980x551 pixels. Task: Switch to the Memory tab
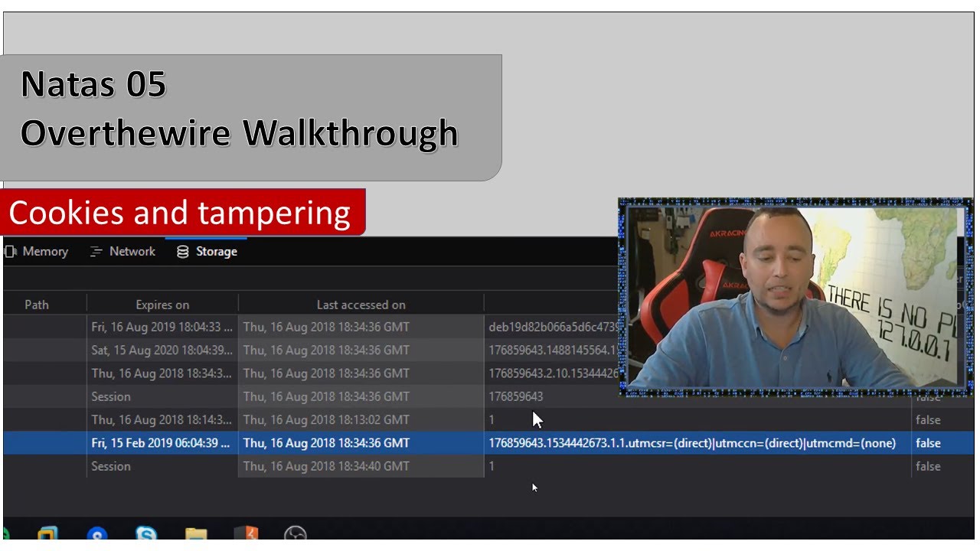(37, 252)
